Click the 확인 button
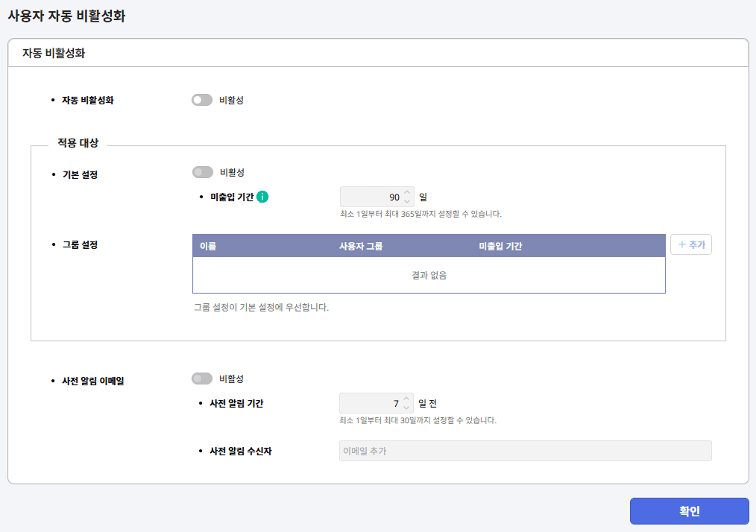This screenshot has height=532, width=756. (690, 511)
